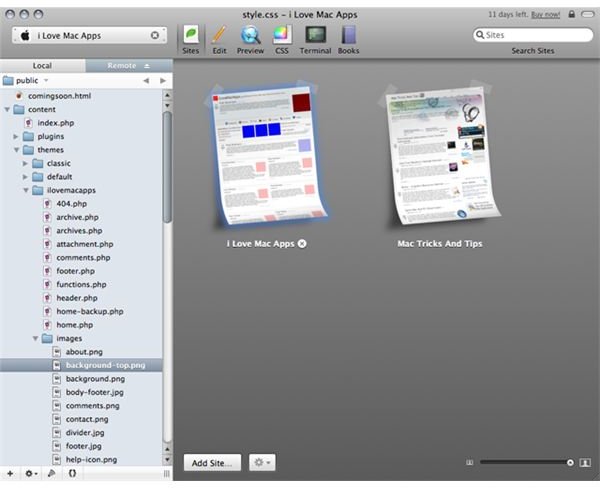Open the gear dropdown next to Add Site
Image resolution: width=600 pixels, height=488 pixels.
point(262,462)
